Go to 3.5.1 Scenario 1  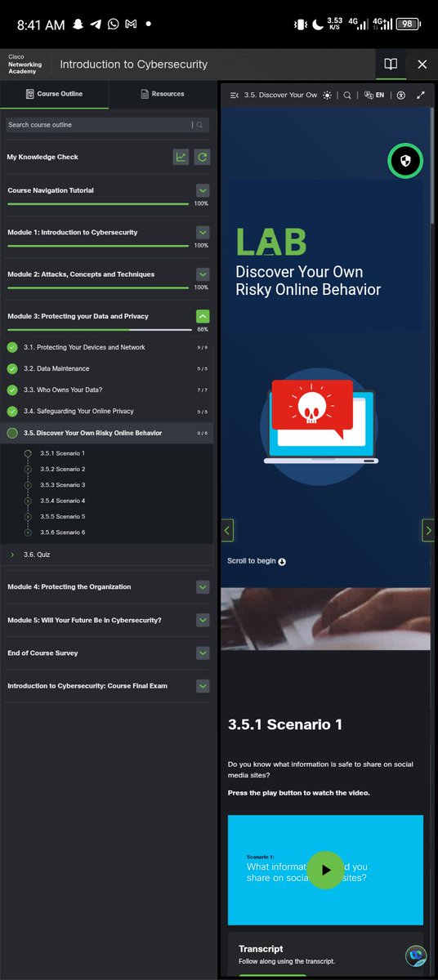point(63,453)
